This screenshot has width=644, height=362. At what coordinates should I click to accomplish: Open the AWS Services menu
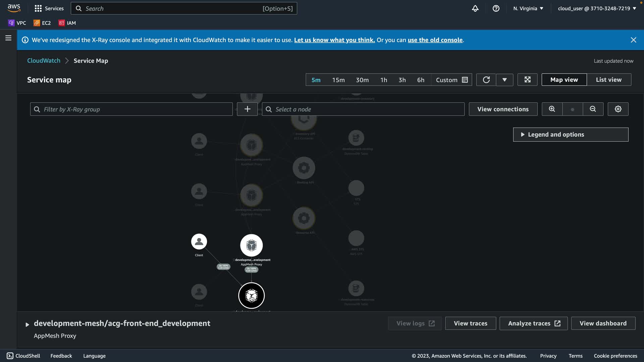49,8
